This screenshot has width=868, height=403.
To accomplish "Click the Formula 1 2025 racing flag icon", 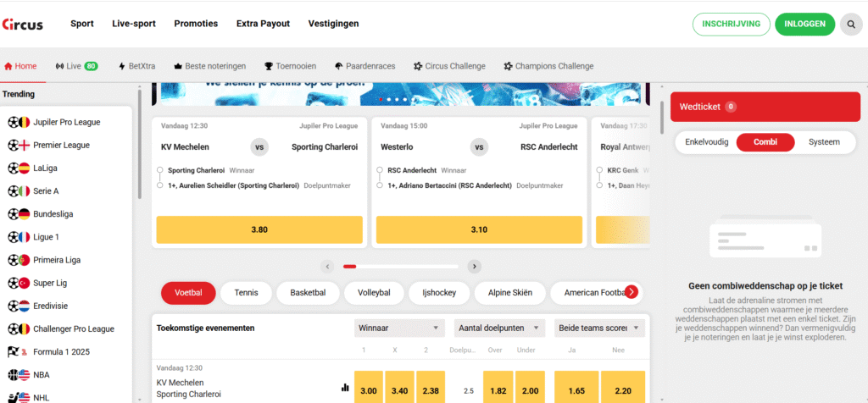I will point(14,351).
